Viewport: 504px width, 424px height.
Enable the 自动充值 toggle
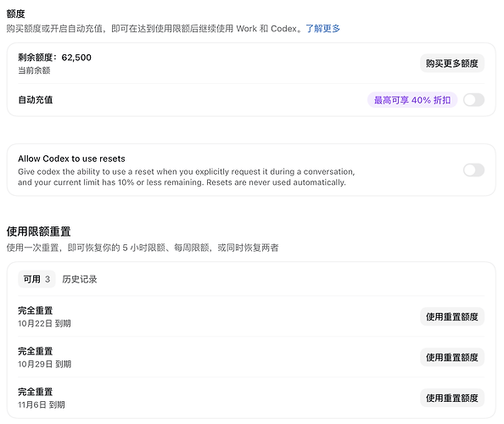pyautogui.click(x=473, y=100)
